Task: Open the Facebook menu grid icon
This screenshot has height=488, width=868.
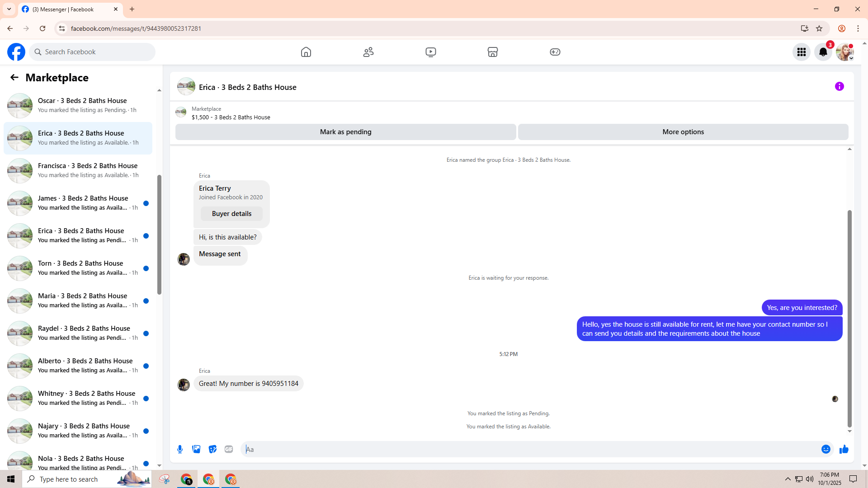Action: (x=802, y=52)
